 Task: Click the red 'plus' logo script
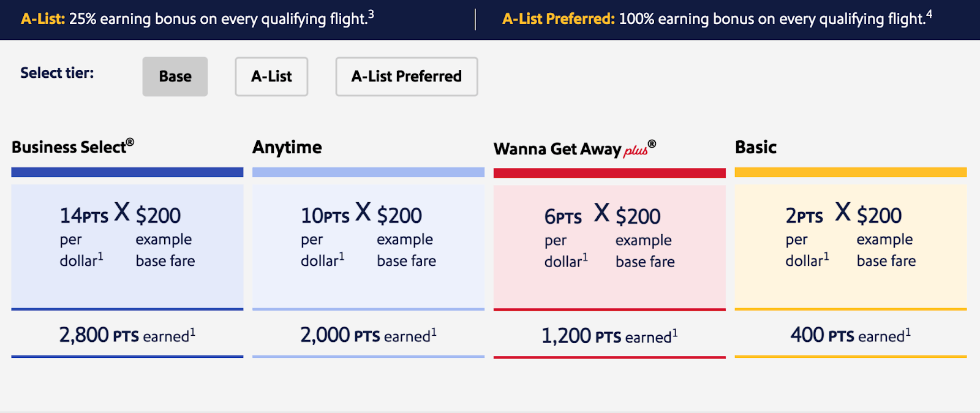point(635,151)
